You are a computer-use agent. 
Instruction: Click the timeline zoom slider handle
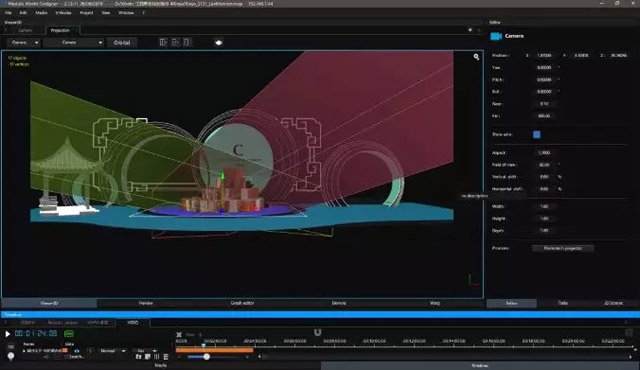coord(207,357)
